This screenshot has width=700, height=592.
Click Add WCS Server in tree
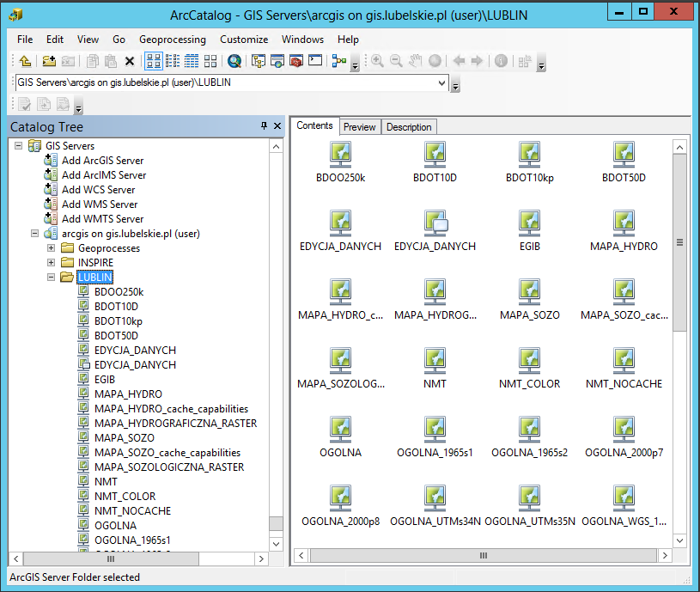tap(98, 190)
